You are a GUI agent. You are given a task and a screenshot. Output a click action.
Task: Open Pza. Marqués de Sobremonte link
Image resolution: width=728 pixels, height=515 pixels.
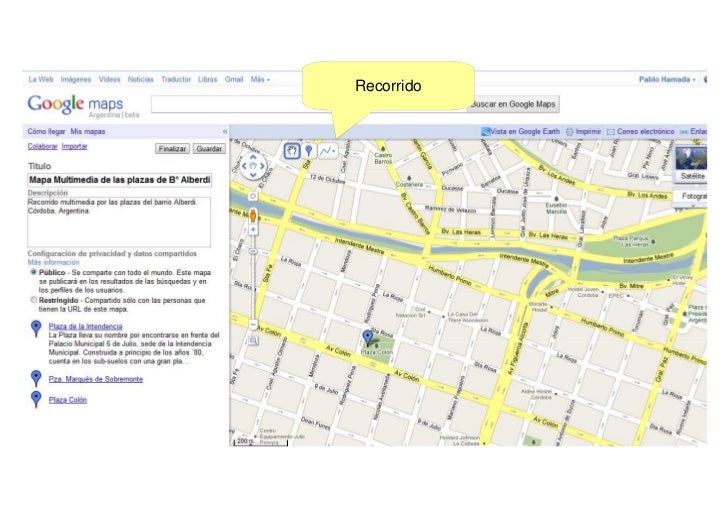pos(96,379)
